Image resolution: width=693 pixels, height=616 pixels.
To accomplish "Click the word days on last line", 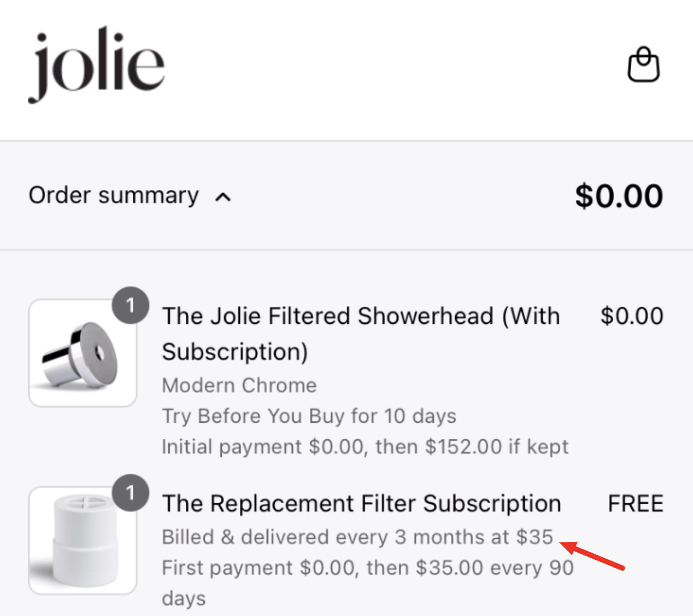I will tap(184, 599).
